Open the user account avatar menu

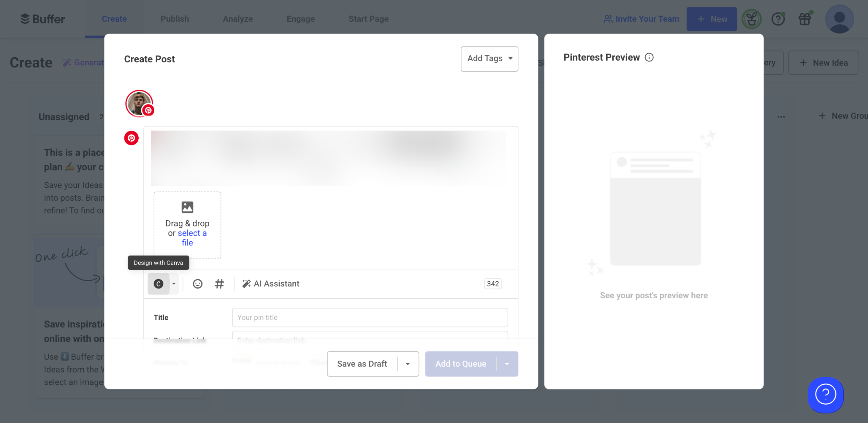(x=839, y=19)
